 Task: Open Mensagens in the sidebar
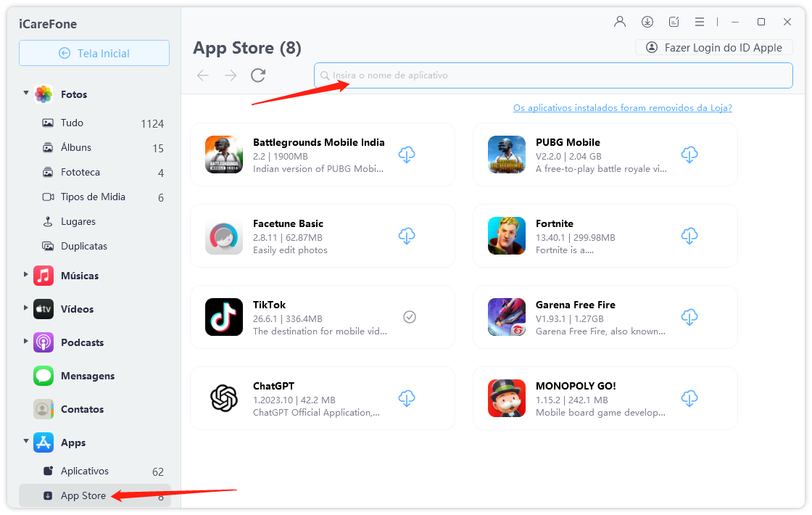click(x=87, y=376)
